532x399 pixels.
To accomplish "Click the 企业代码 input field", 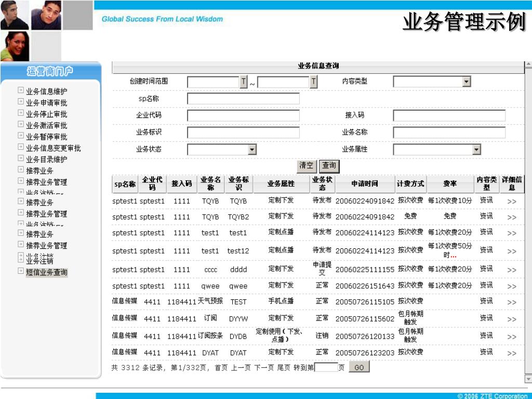I will [243, 116].
